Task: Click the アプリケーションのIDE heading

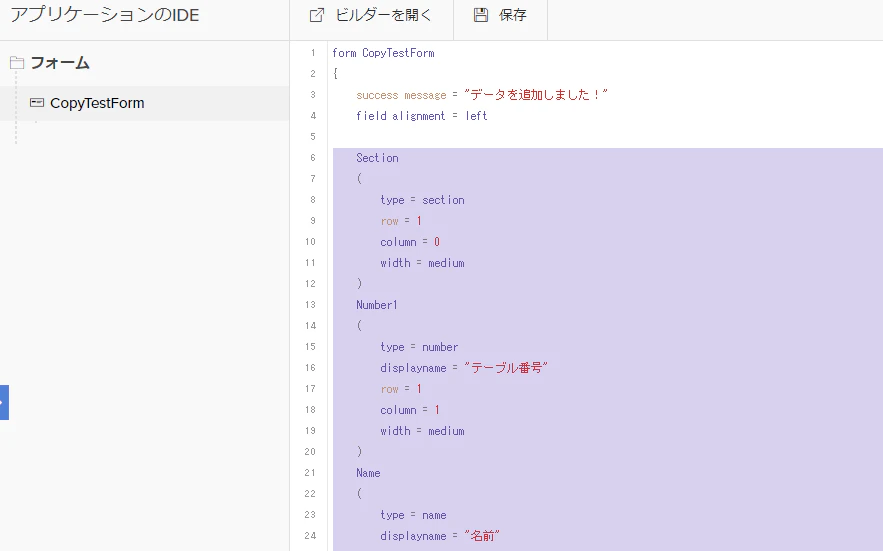Action: point(105,15)
